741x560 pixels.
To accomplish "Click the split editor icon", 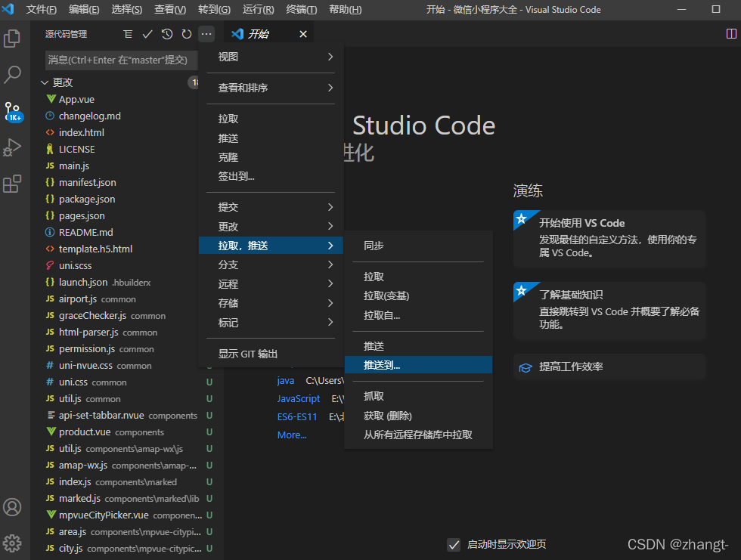I will [731, 33].
